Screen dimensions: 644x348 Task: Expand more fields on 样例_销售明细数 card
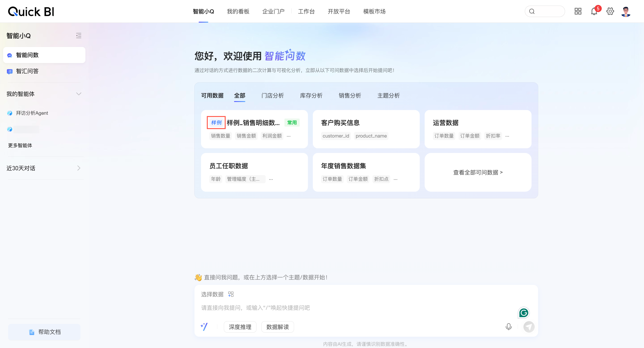(x=288, y=136)
